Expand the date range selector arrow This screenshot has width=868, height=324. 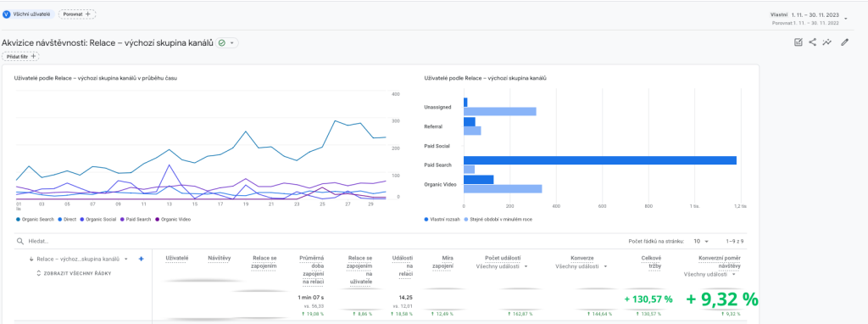coord(845,19)
